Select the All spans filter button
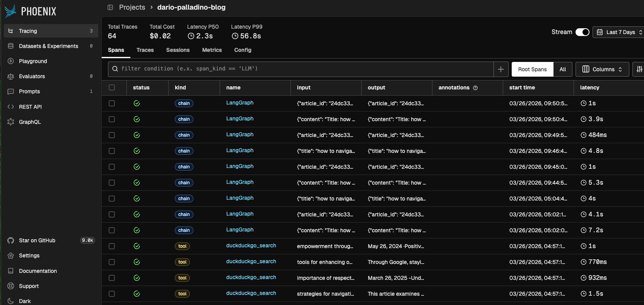Image resolution: width=644 pixels, height=305 pixels. tap(562, 69)
